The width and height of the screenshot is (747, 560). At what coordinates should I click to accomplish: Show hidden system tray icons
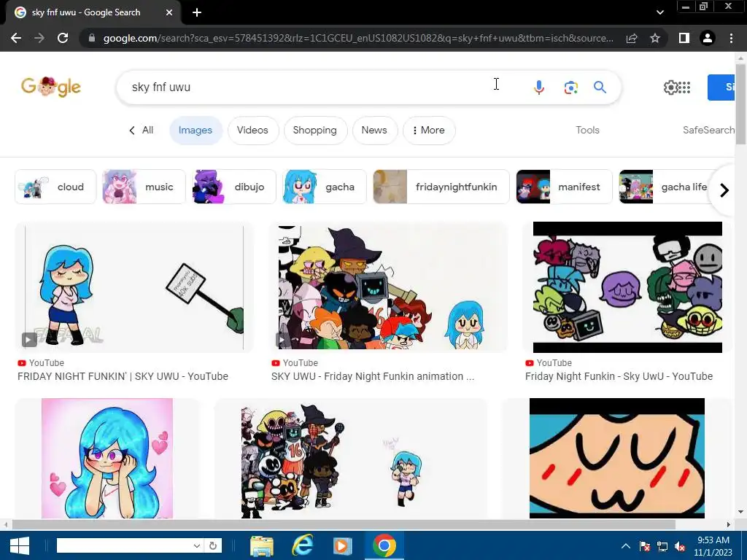point(626,546)
